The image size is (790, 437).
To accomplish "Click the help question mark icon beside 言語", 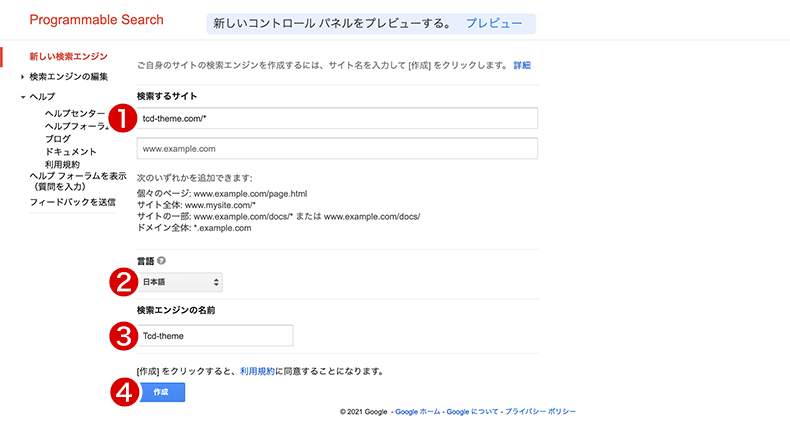I will click(161, 261).
